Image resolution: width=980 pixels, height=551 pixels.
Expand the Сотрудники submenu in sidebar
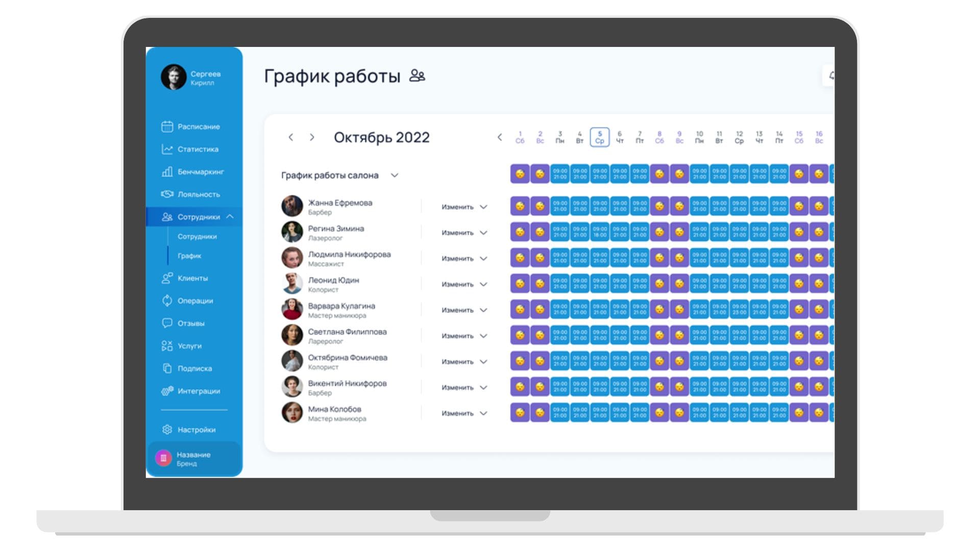click(x=196, y=216)
